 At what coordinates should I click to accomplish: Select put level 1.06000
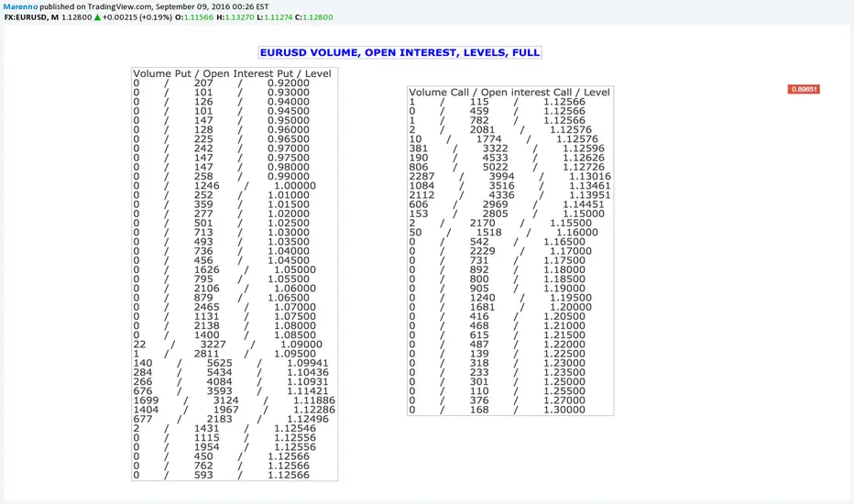(x=295, y=289)
